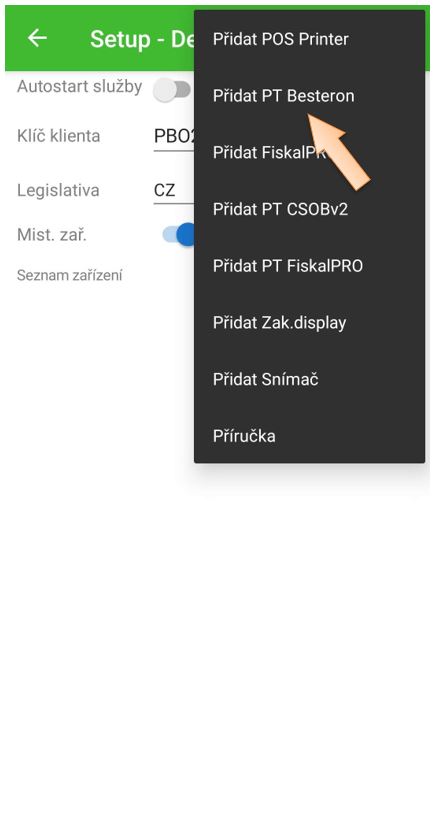
Task: Click the Mist. zař. label
Action: pos(52,235)
